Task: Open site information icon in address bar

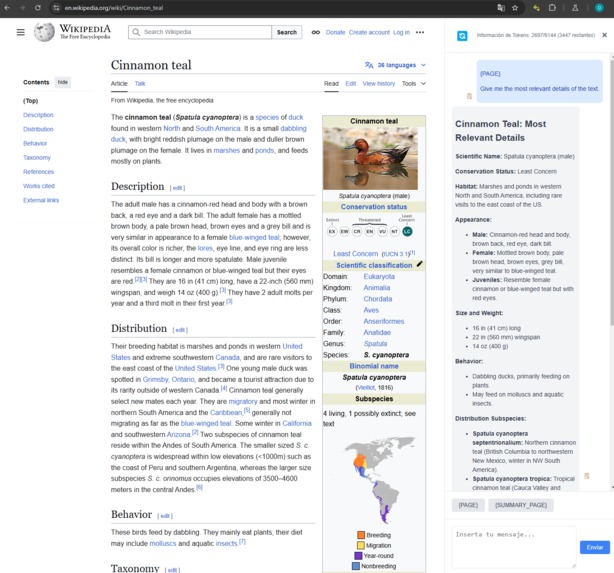Action: coord(56,8)
